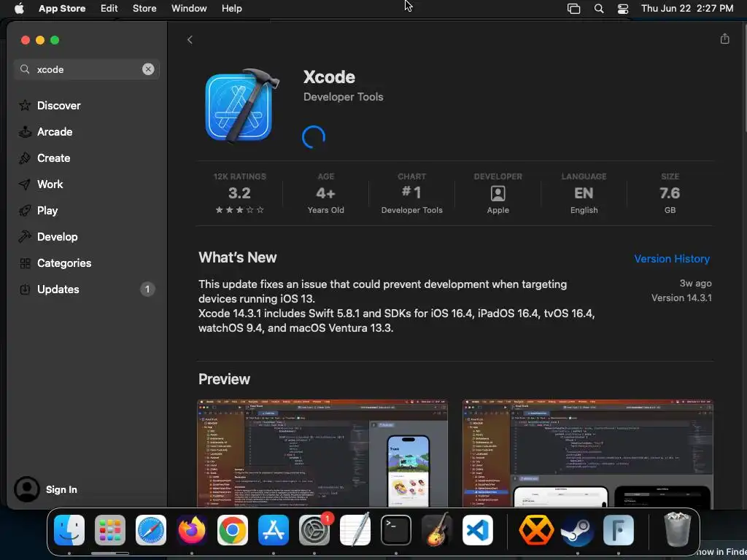Launch Safari from the Dock
747x560 pixels.
[151, 530]
